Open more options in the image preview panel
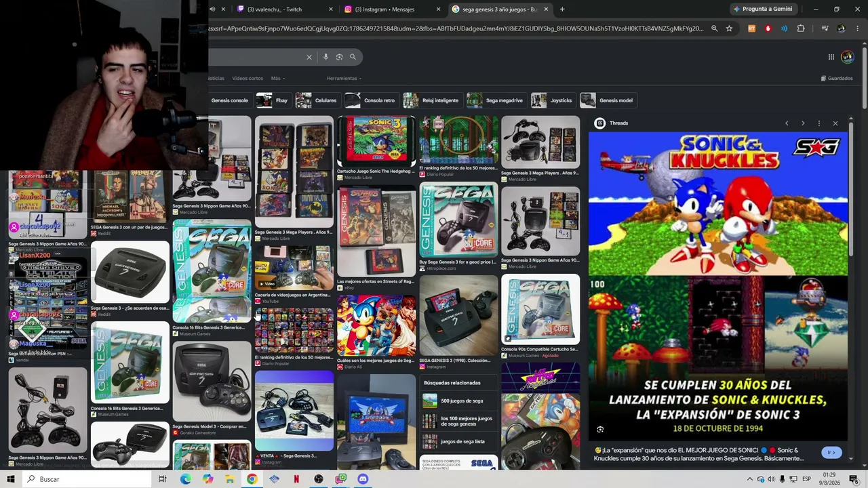 [x=819, y=123]
